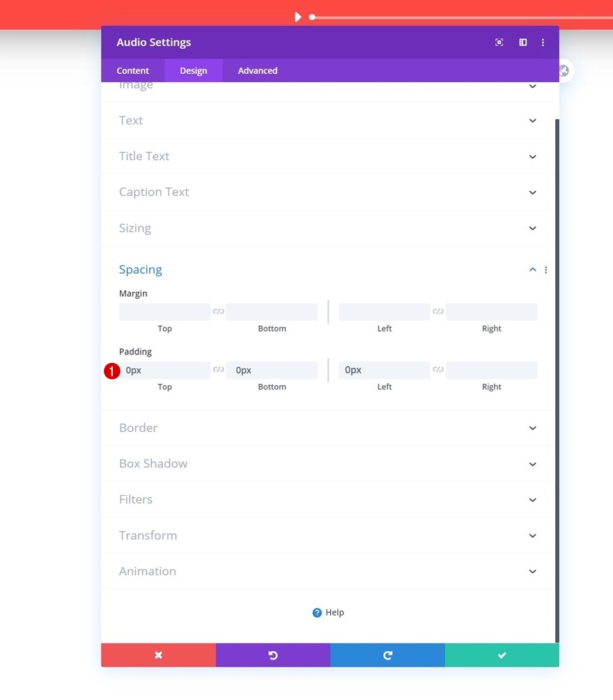The width and height of the screenshot is (613, 700).
Task: Click the audio progress slider handle
Action: (312, 17)
